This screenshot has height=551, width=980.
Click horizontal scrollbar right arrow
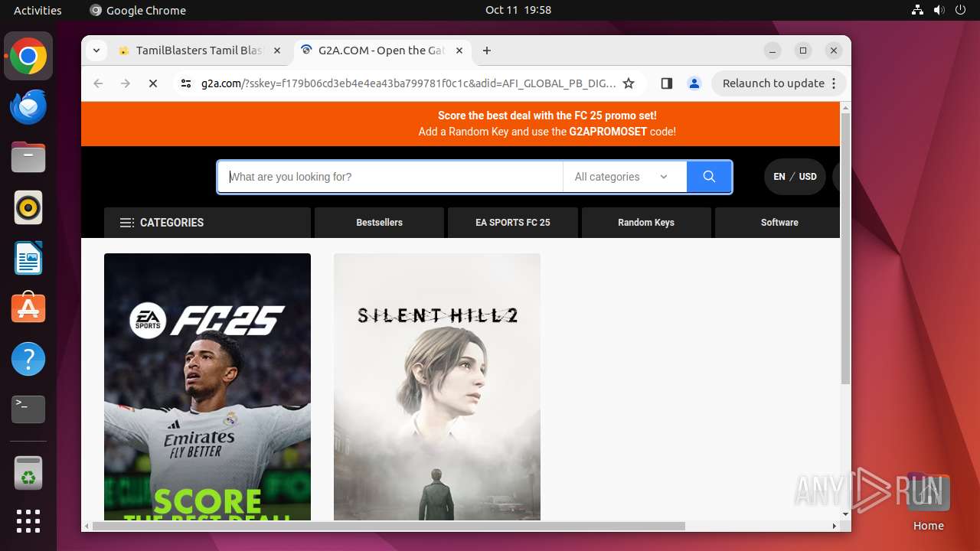[835, 526]
